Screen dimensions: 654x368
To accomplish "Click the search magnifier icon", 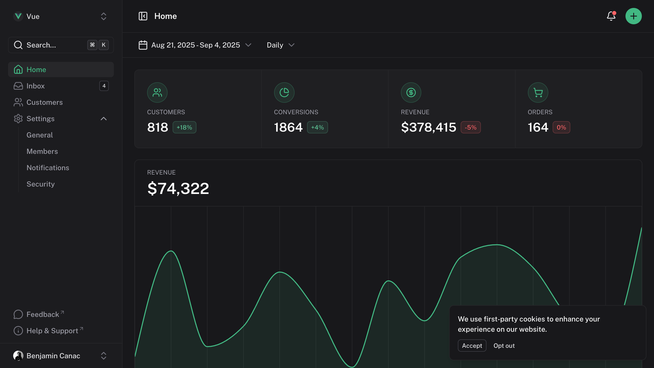I will pyautogui.click(x=18, y=45).
